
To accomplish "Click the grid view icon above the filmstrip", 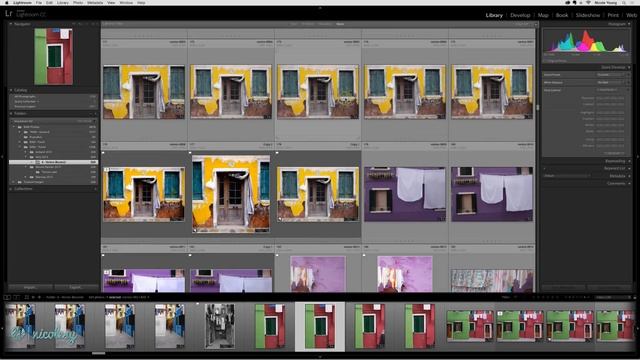I will coord(27,297).
